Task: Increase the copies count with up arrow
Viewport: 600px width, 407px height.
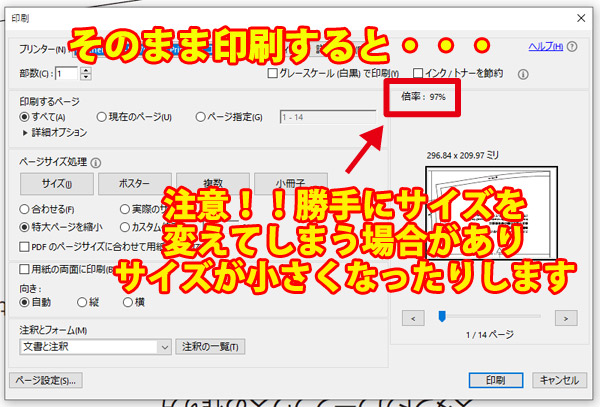Action: pos(86,70)
